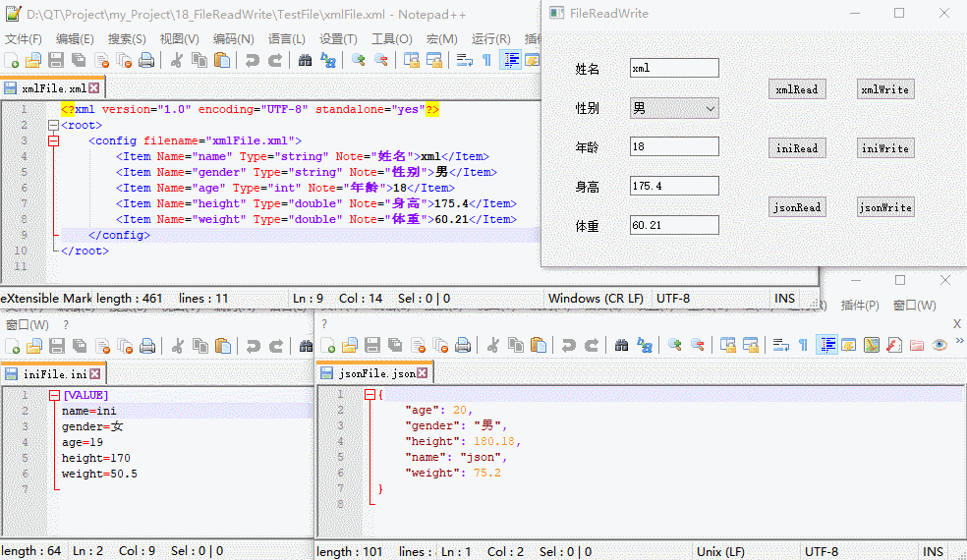Viewport: 967px width, 560px height.
Task: Collapse the opening brace fold in jsonFile.json
Action: coord(370,394)
